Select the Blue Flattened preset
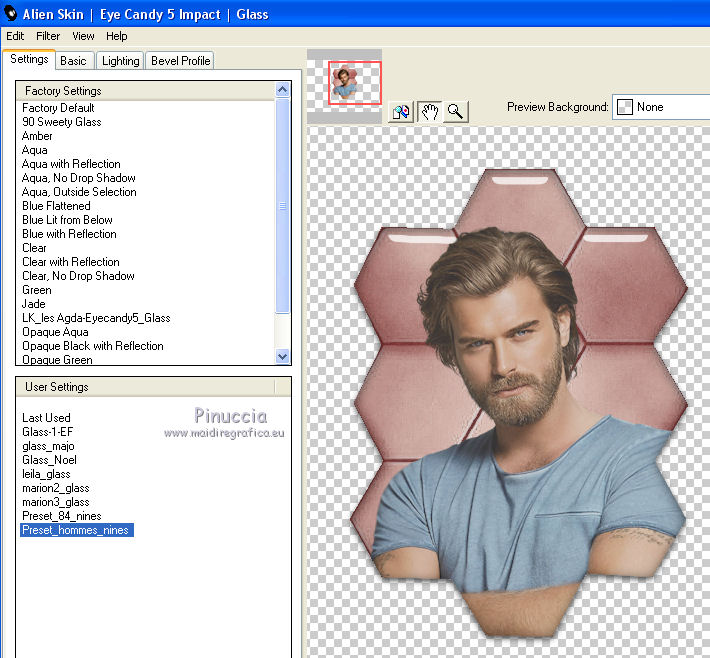The width and height of the screenshot is (710, 658). pos(56,206)
